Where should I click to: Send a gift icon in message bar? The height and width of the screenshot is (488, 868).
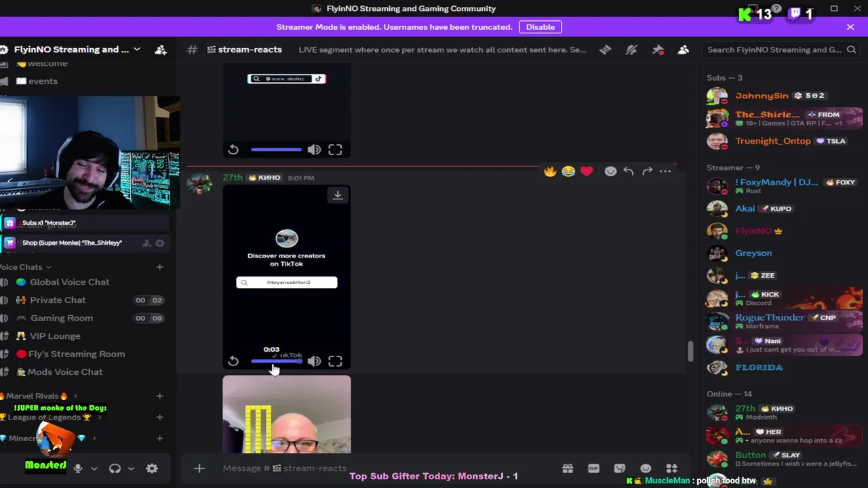(x=568, y=468)
